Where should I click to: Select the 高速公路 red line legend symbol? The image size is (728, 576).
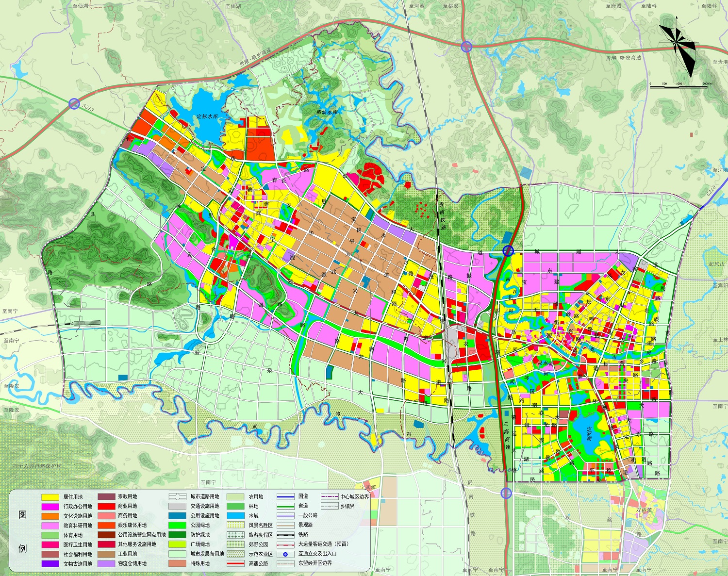tap(235, 563)
